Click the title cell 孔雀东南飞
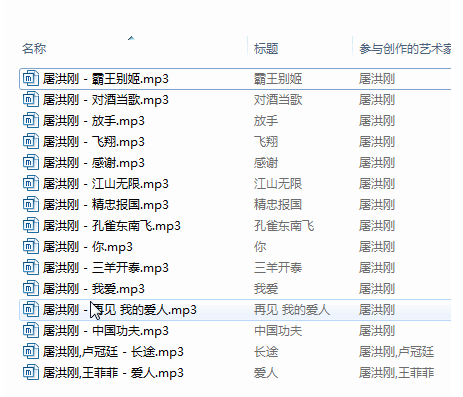The width and height of the screenshot is (463, 397). pyautogui.click(x=284, y=226)
